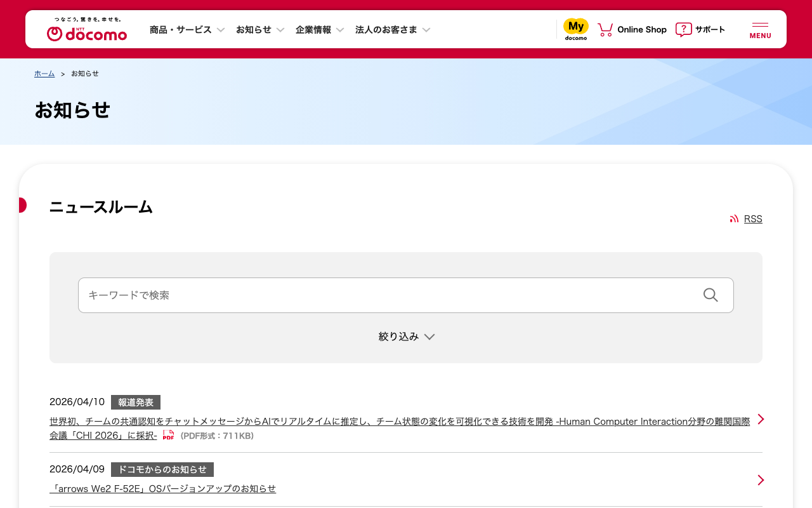Click the キーワードで検索 search field
Screen dimensions: 812x508
[x=406, y=295]
